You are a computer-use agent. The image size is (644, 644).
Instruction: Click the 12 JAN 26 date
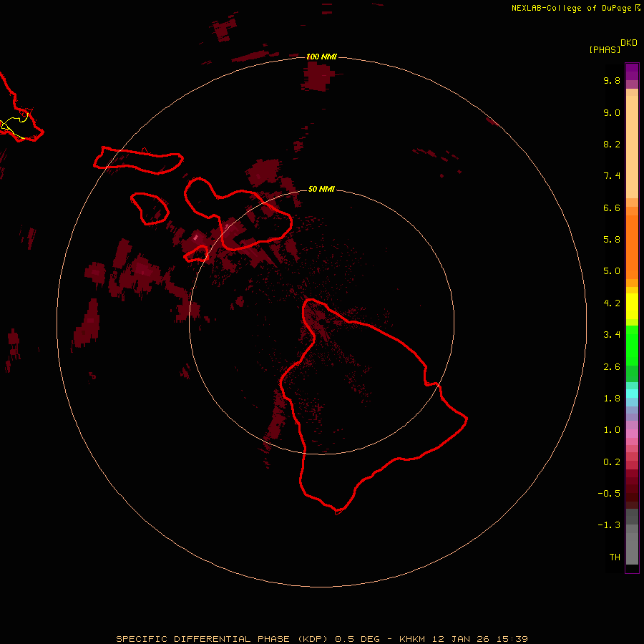pyautogui.click(x=462, y=639)
